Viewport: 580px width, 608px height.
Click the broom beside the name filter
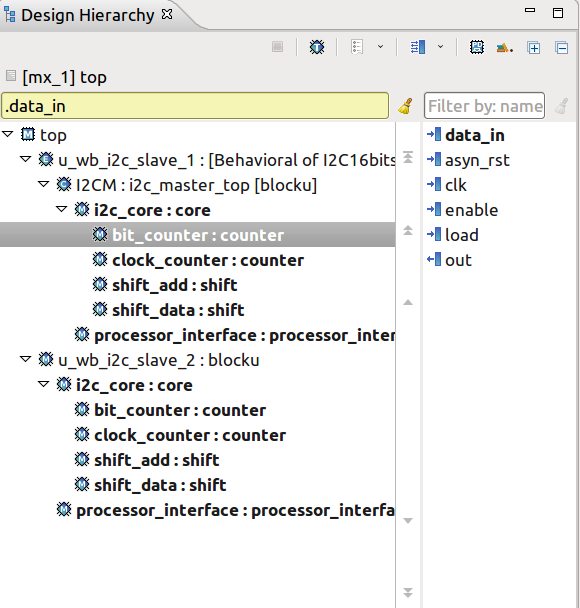(x=562, y=106)
